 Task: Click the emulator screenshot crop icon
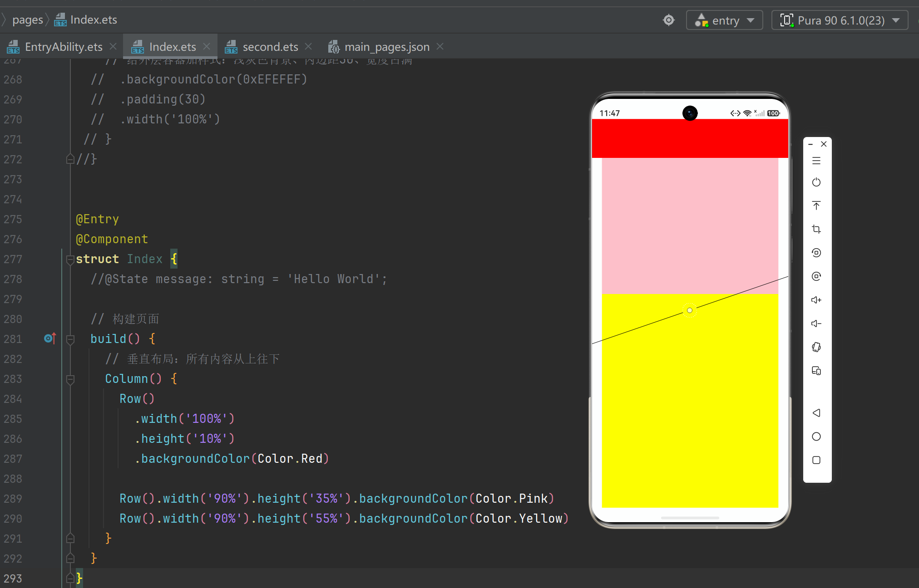point(816,229)
